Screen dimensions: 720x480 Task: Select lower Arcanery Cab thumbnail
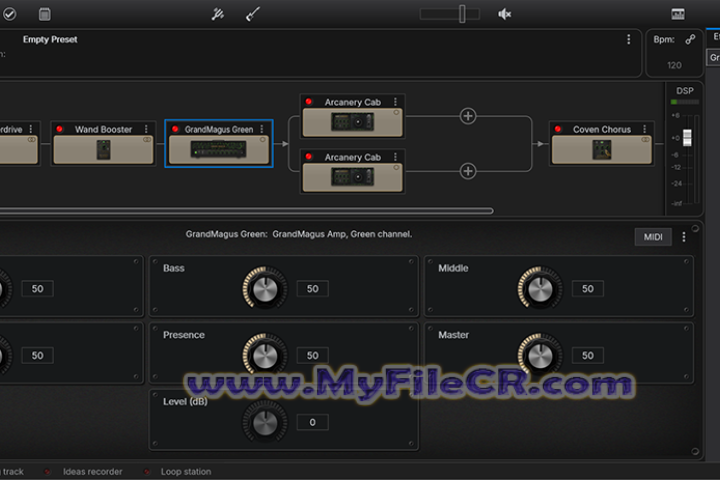(353, 177)
